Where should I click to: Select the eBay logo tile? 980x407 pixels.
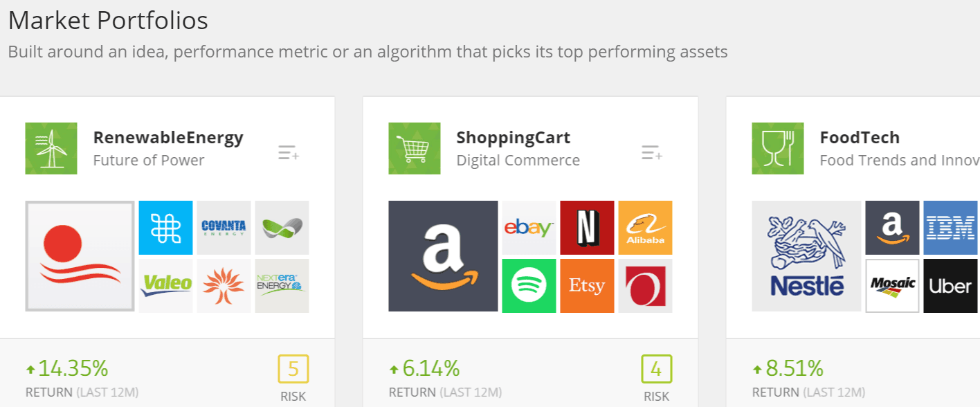tap(529, 228)
